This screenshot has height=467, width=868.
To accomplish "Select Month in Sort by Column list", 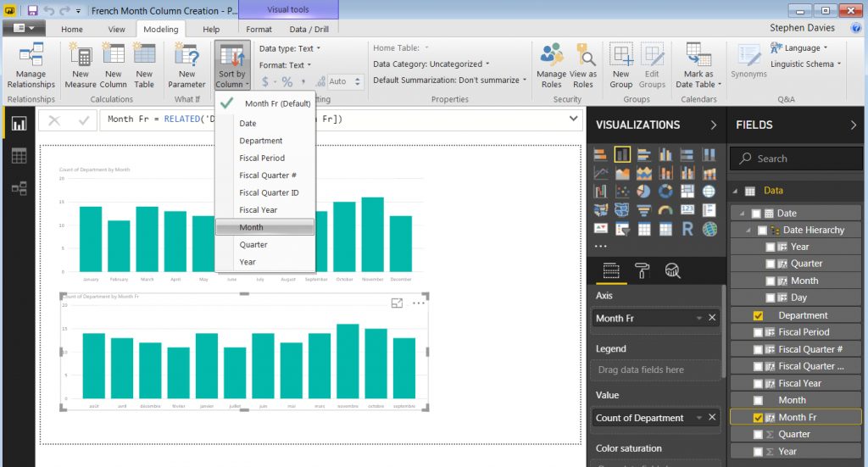I will pos(251,227).
